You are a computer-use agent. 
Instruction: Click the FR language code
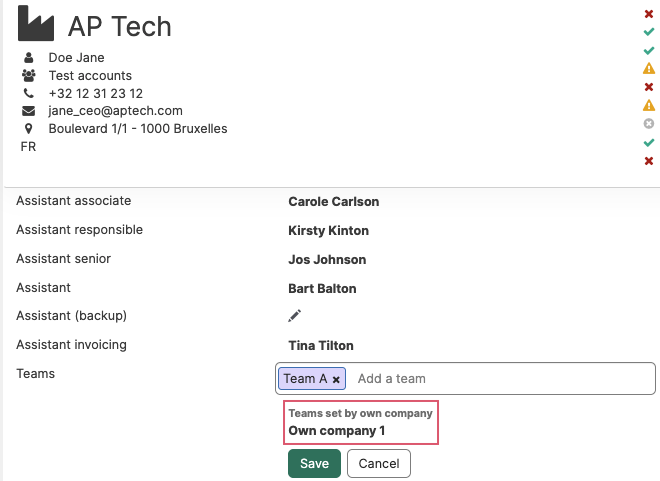(x=28, y=147)
